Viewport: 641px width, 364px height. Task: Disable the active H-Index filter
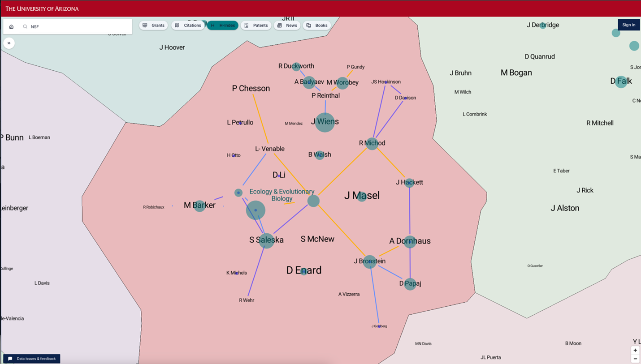[x=223, y=26]
